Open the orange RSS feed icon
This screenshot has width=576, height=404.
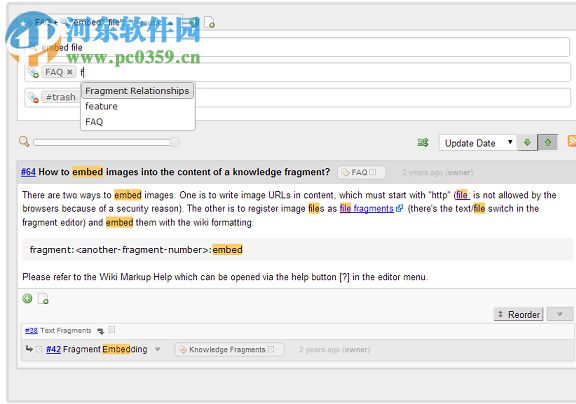pyautogui.click(x=572, y=141)
